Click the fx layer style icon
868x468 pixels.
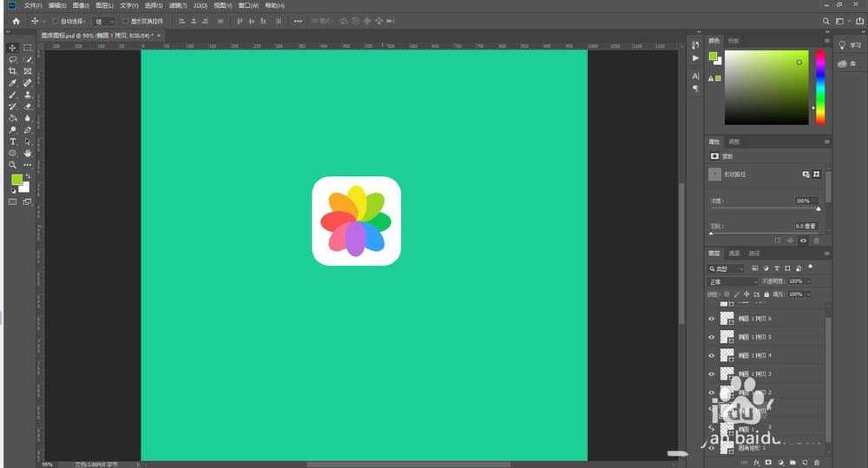756,462
